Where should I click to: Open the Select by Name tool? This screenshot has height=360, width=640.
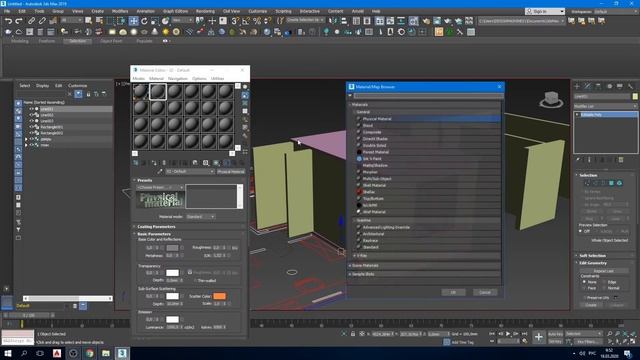[99, 21]
